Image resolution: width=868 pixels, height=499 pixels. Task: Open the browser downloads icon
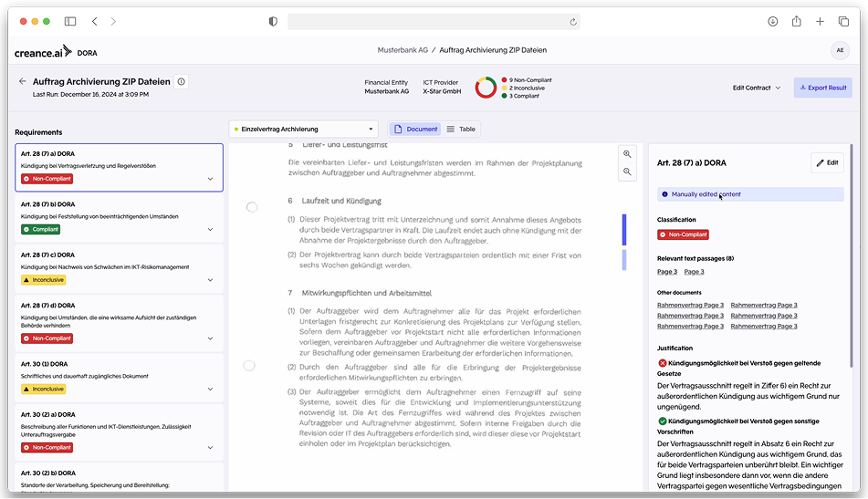click(x=773, y=22)
